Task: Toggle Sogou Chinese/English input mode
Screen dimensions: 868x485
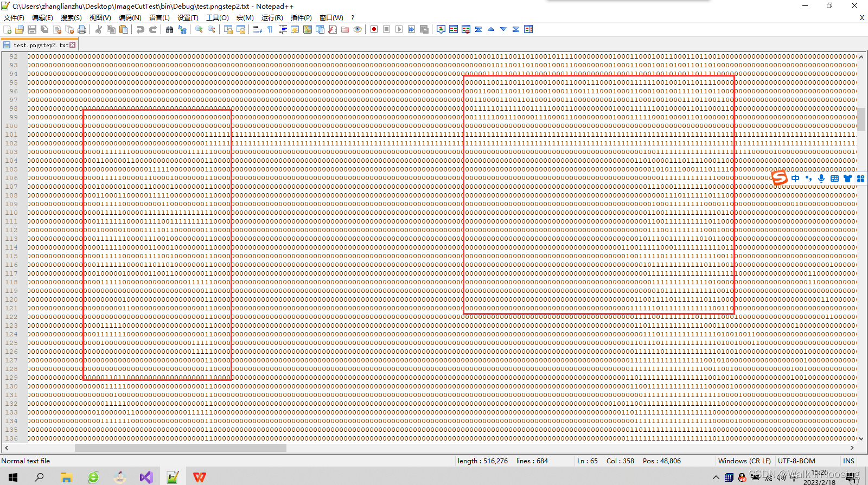Action: pyautogui.click(x=795, y=178)
